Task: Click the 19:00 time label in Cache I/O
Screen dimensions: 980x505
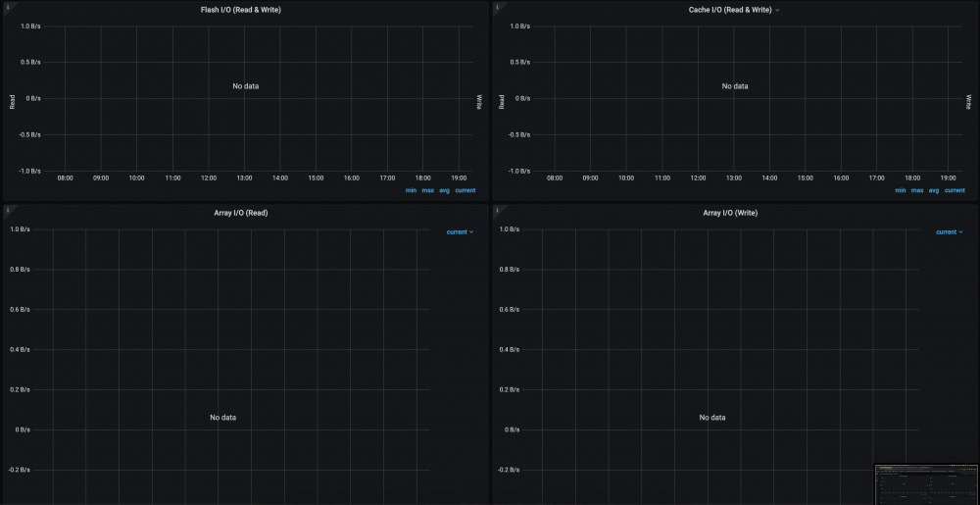Action: (x=948, y=178)
